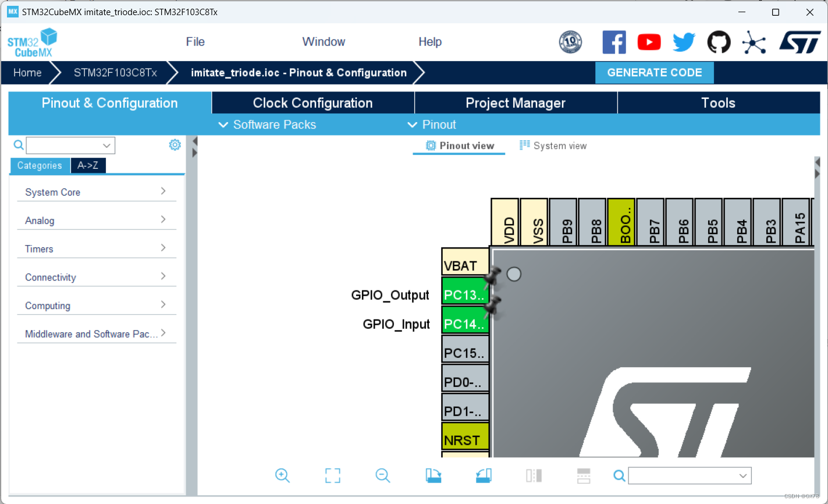This screenshot has height=504, width=828.
Task: Expand the Analog category
Action: (97, 221)
